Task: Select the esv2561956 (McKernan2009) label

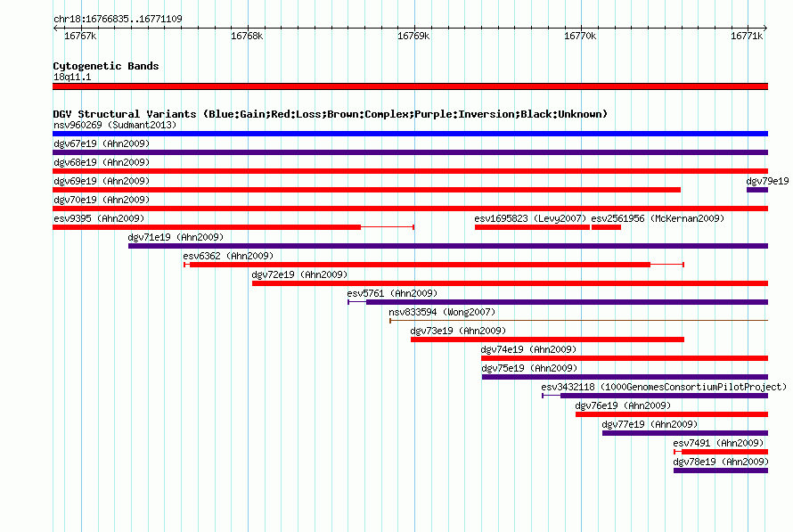Action: click(658, 218)
